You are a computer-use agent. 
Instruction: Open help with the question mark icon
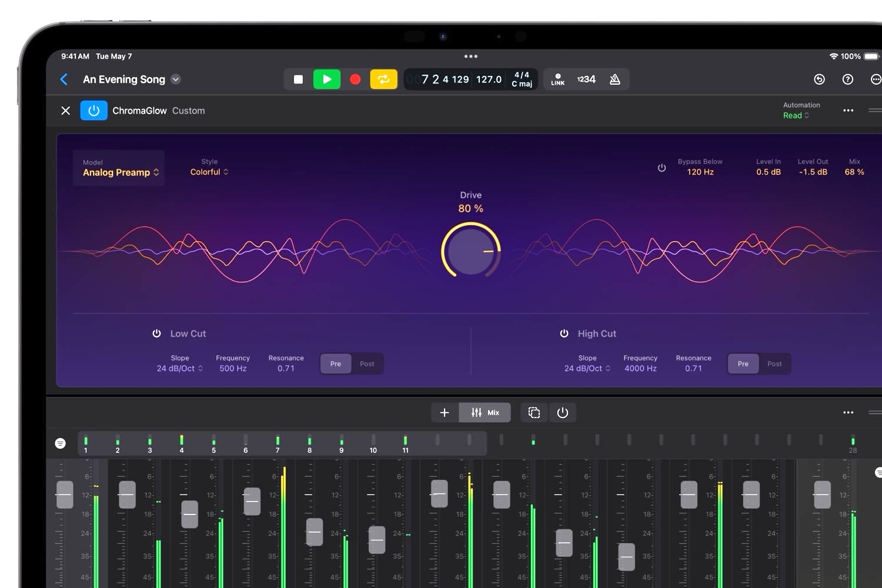pyautogui.click(x=847, y=79)
